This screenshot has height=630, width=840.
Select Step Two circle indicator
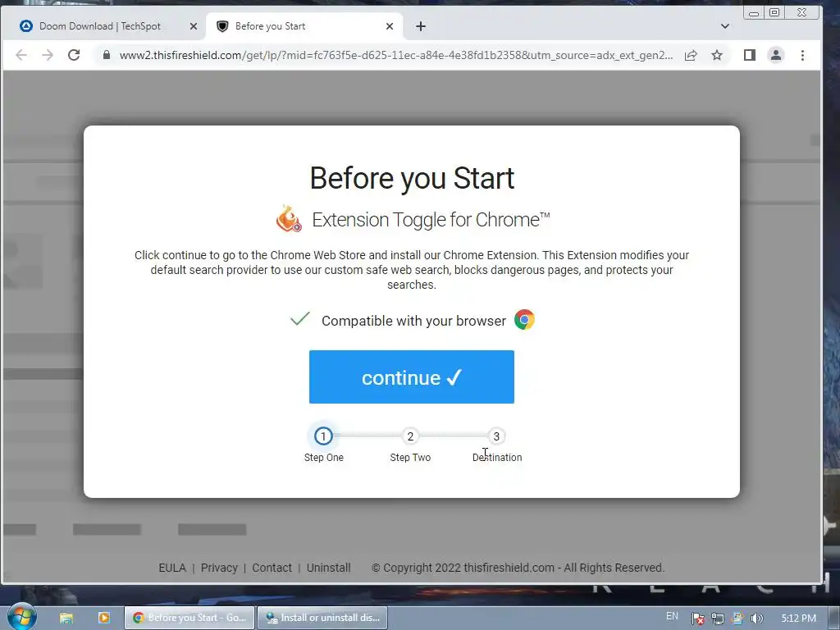click(x=410, y=436)
